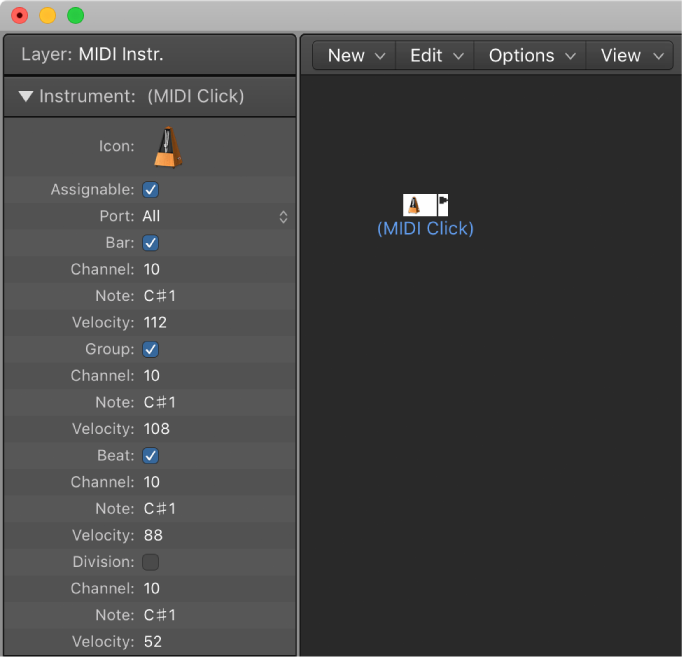Click the Beat Channel value 10

click(152, 482)
